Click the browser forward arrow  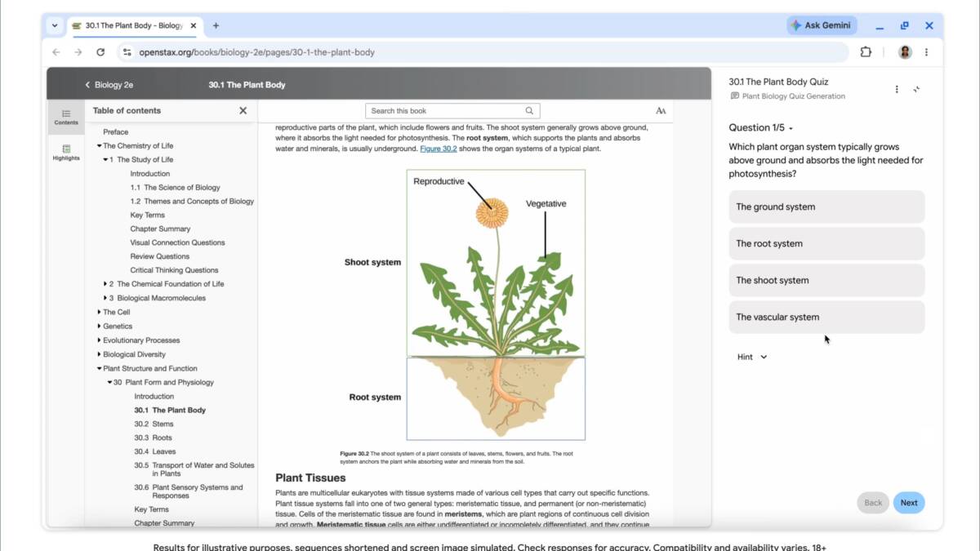[x=78, y=52]
